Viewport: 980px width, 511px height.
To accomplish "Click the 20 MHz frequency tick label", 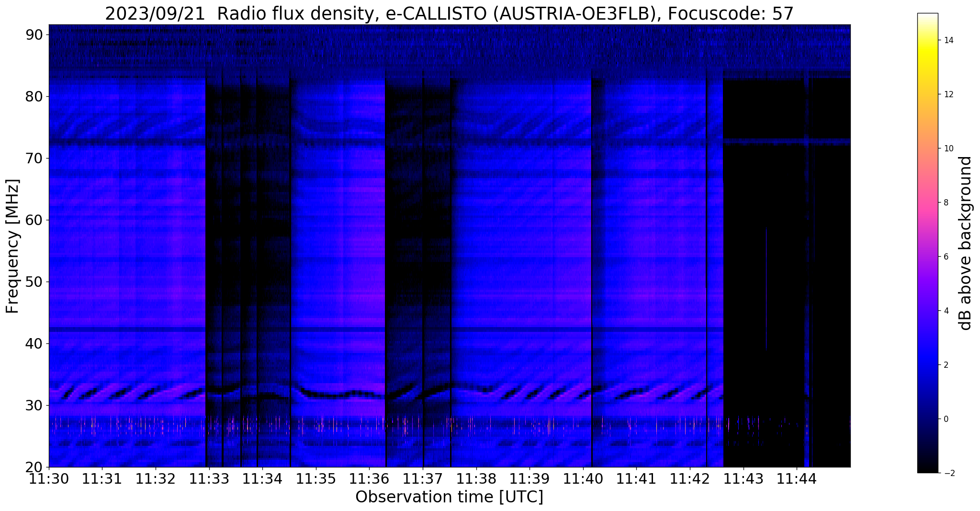I will [34, 467].
